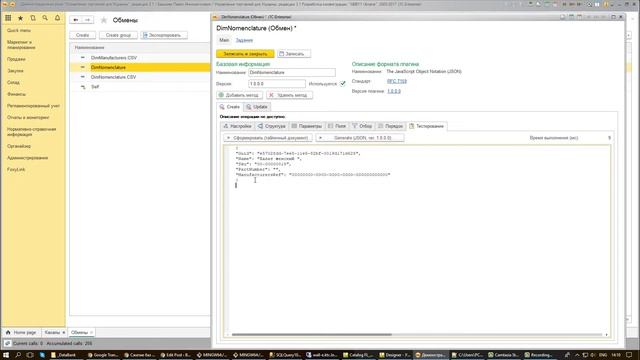Open the sections grid menu icon
Viewport: 640px width, 360px height.
pyautogui.click(x=8, y=18)
